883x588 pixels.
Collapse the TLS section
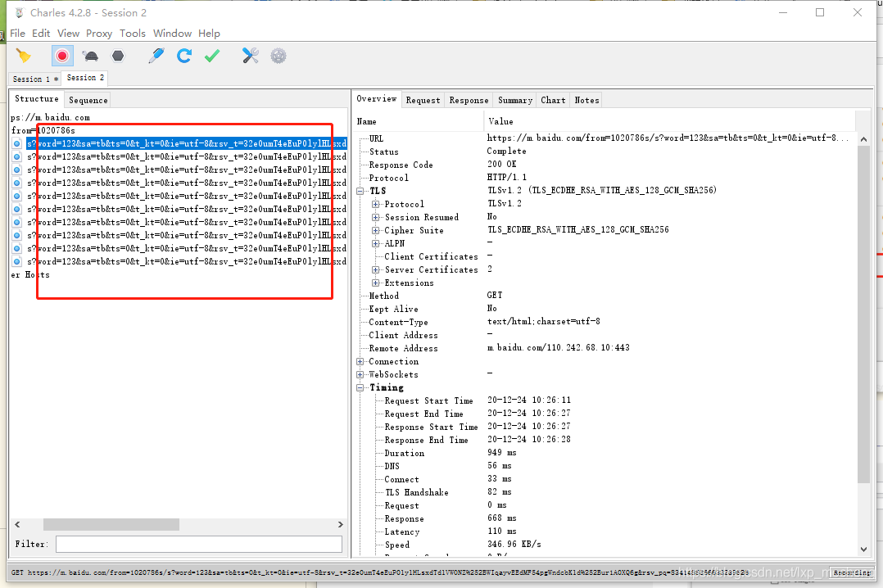(360, 191)
